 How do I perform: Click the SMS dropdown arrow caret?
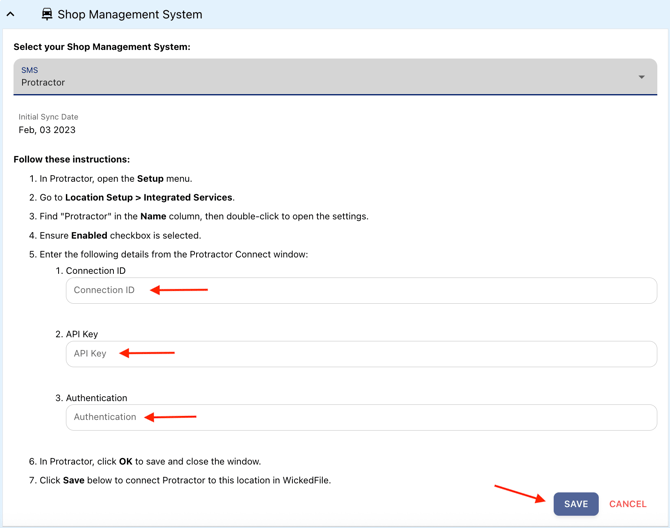[x=641, y=77]
